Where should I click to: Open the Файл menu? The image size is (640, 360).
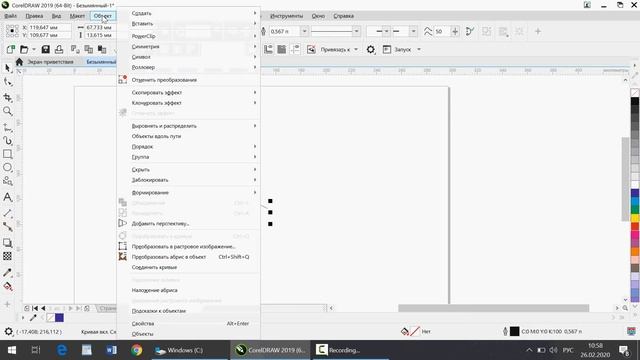[x=11, y=16]
